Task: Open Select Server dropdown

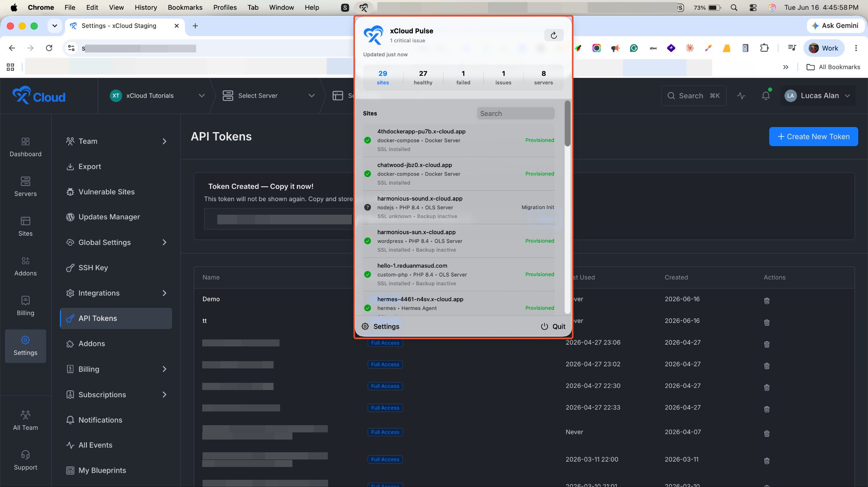Action: [269, 96]
